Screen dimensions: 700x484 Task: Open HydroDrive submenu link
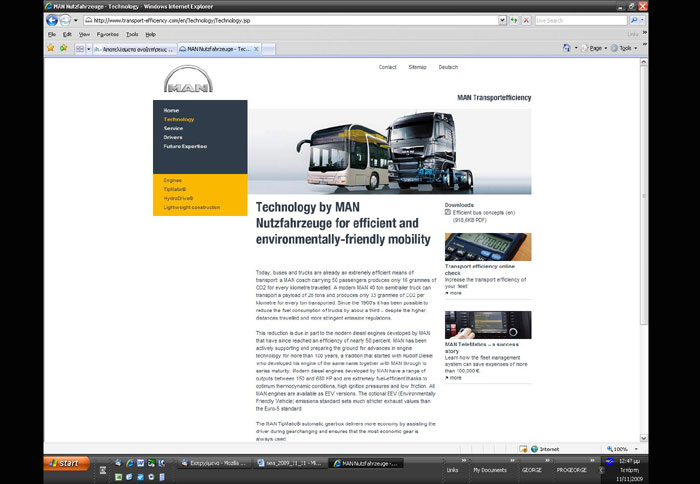point(178,198)
